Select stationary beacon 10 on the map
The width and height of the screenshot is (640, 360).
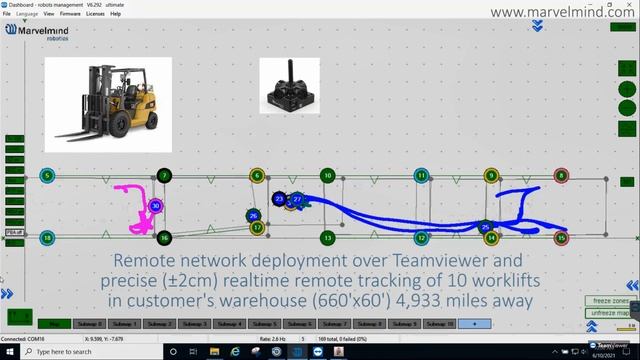pos(328,176)
